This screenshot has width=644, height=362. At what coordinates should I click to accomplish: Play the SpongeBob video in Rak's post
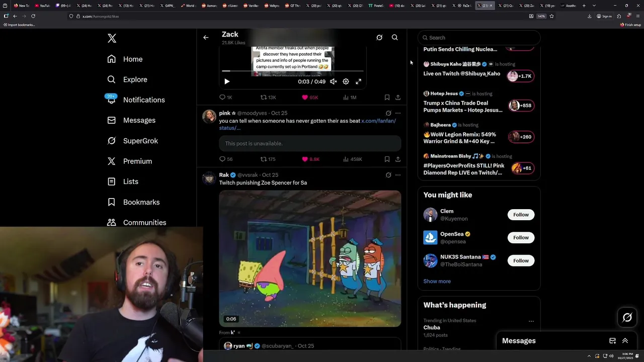[310, 258]
